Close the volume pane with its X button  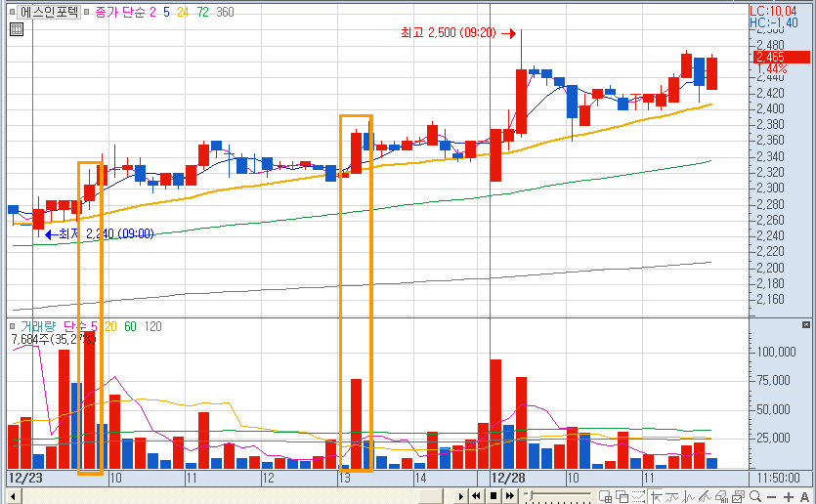(x=806, y=325)
